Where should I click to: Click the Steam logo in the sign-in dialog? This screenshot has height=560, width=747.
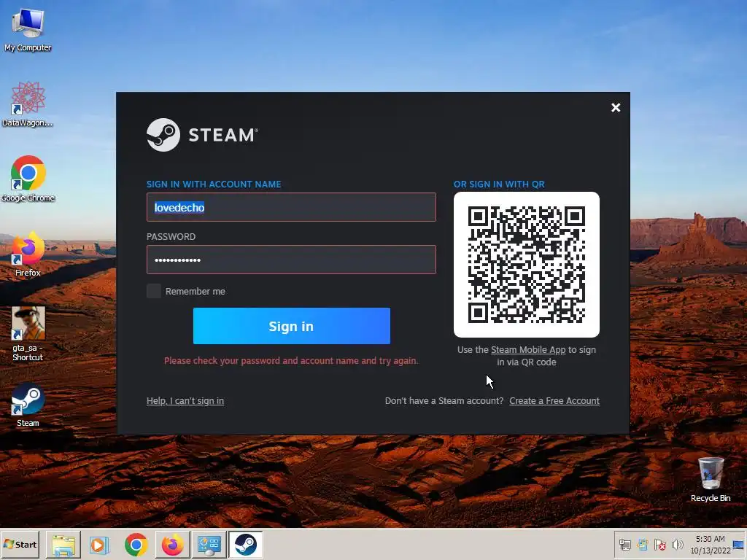coord(202,135)
